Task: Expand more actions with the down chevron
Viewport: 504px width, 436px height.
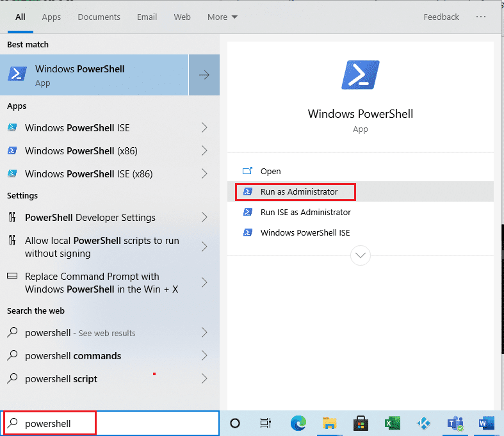Action: tap(361, 255)
